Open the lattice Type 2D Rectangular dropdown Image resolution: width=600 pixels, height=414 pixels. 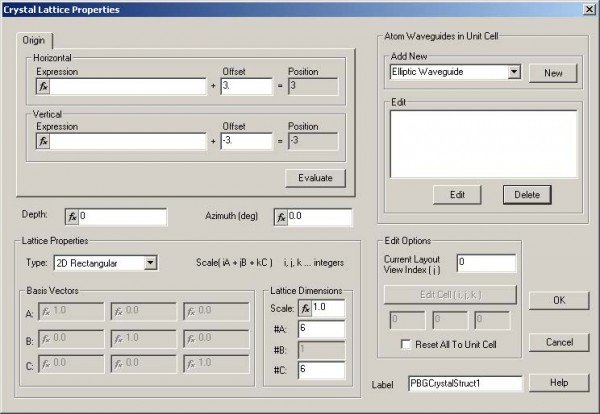(150, 263)
